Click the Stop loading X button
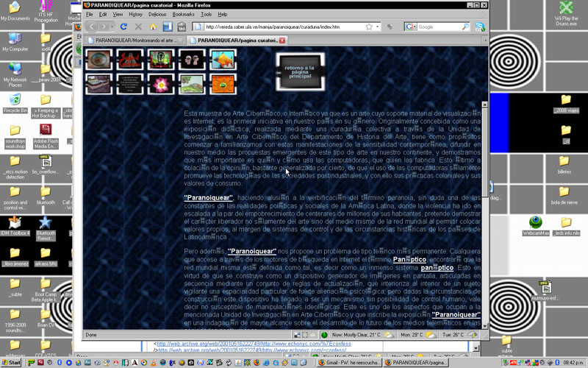The height and width of the screenshot is (368, 588). point(138,26)
